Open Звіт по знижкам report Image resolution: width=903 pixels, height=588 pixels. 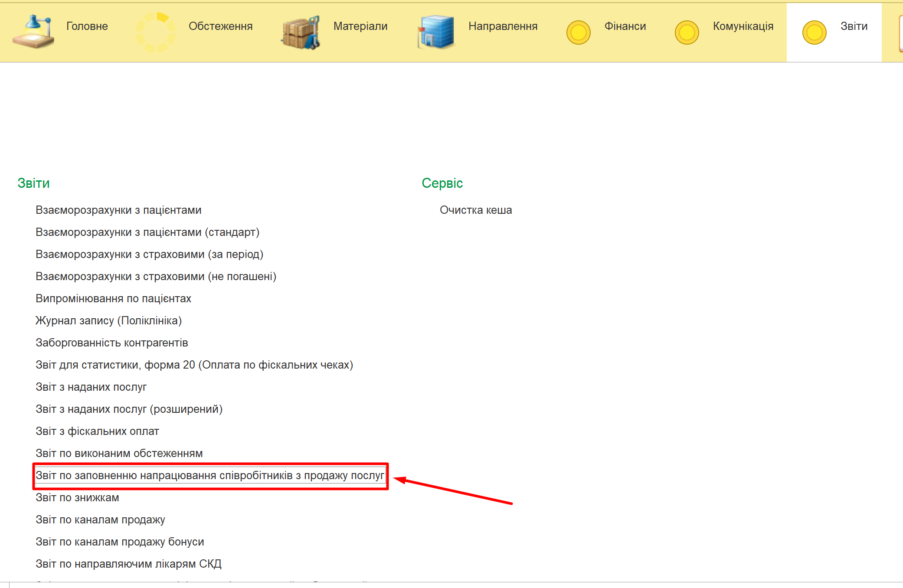[77, 497]
